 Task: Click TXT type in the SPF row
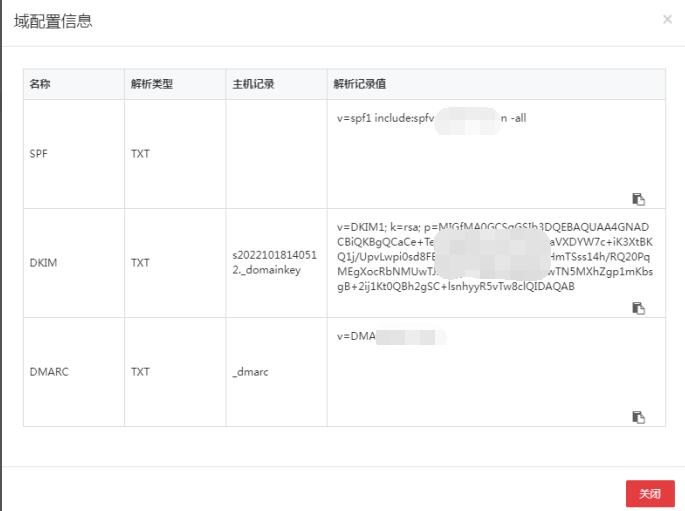click(140, 154)
